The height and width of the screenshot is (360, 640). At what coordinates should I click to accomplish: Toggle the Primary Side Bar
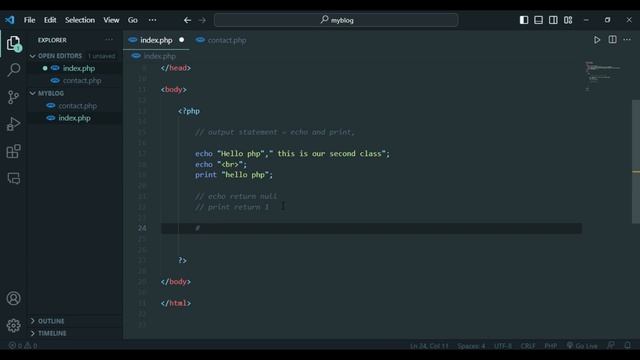[x=524, y=20]
